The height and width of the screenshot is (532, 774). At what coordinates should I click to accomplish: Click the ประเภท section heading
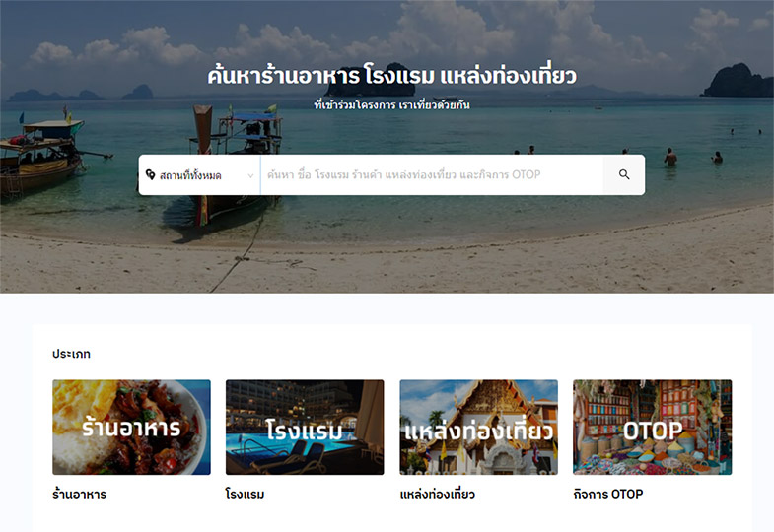[x=71, y=354]
